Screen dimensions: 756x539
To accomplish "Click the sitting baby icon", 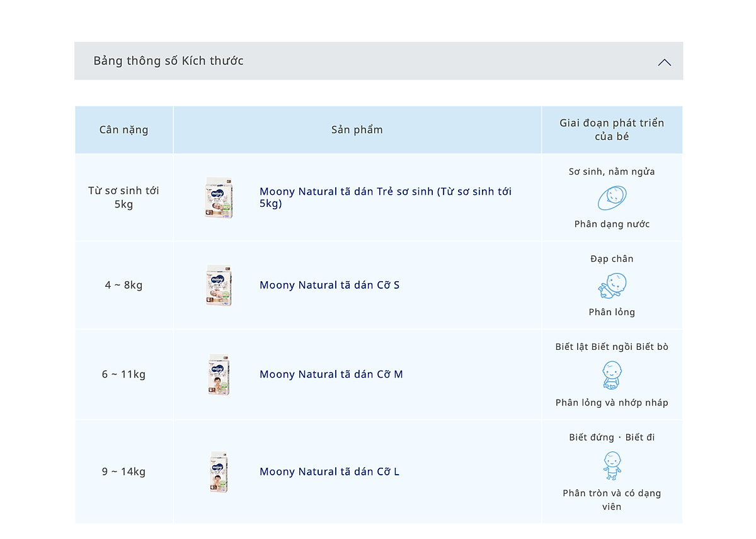I will 612,374.
